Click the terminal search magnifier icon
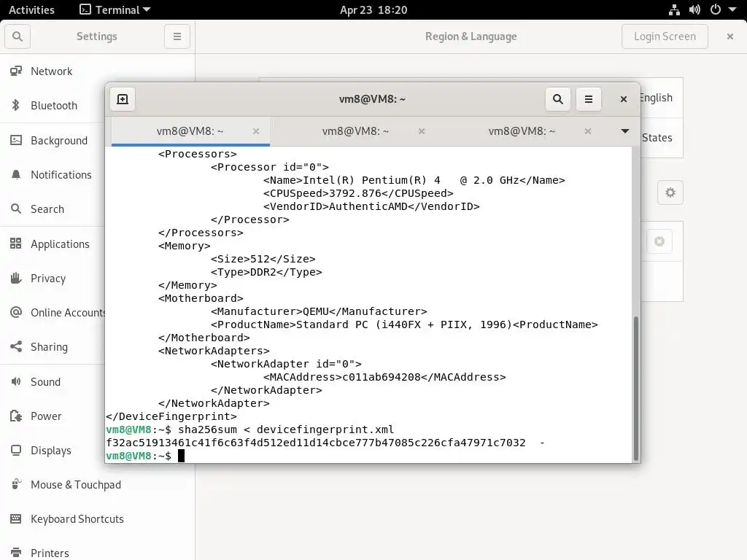The image size is (747, 560). [558, 99]
